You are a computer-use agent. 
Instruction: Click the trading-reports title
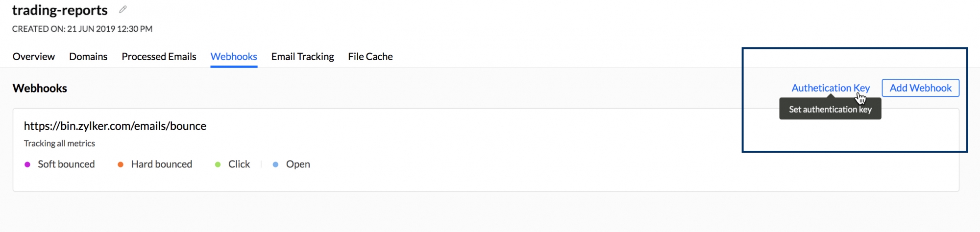coord(60,10)
